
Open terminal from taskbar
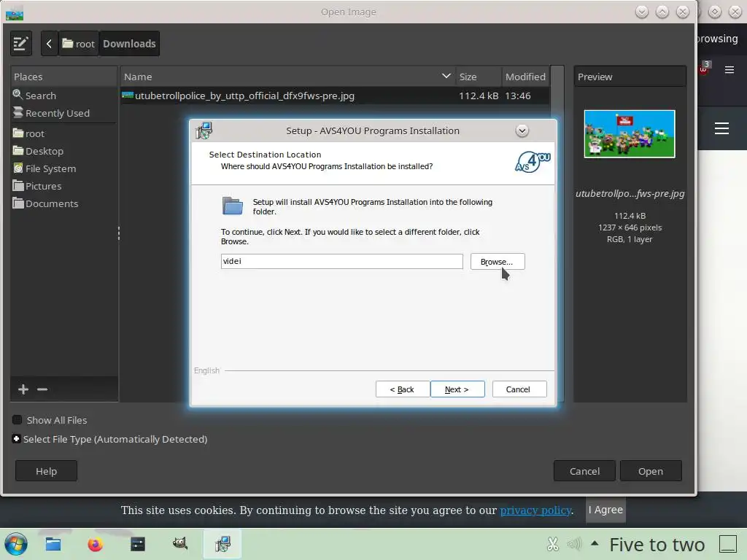(138, 544)
